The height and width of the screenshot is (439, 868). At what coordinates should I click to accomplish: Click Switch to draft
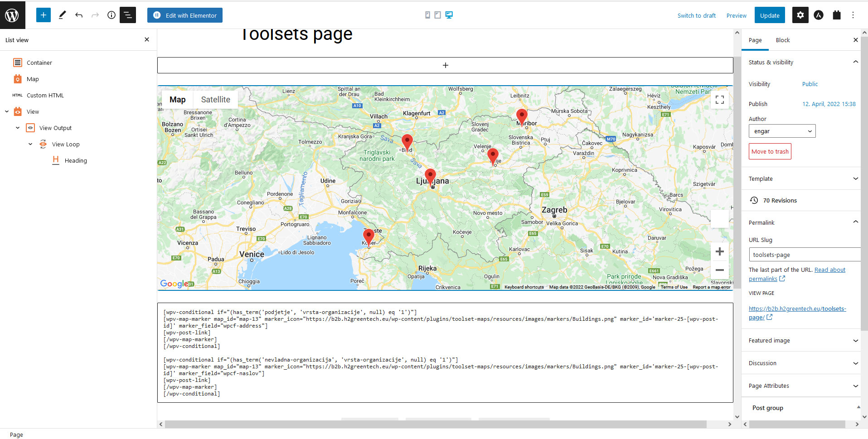point(697,15)
